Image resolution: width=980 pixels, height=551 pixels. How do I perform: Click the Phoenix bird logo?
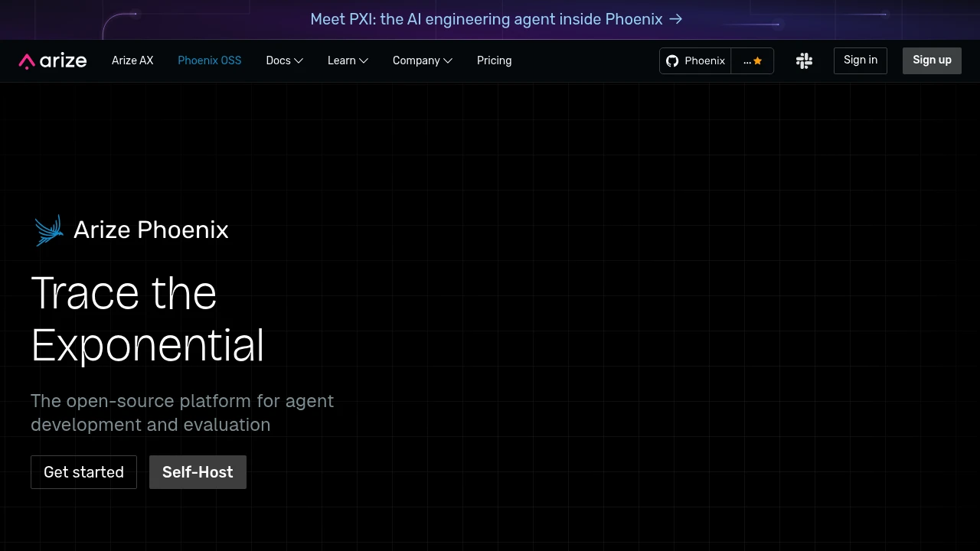[49, 230]
